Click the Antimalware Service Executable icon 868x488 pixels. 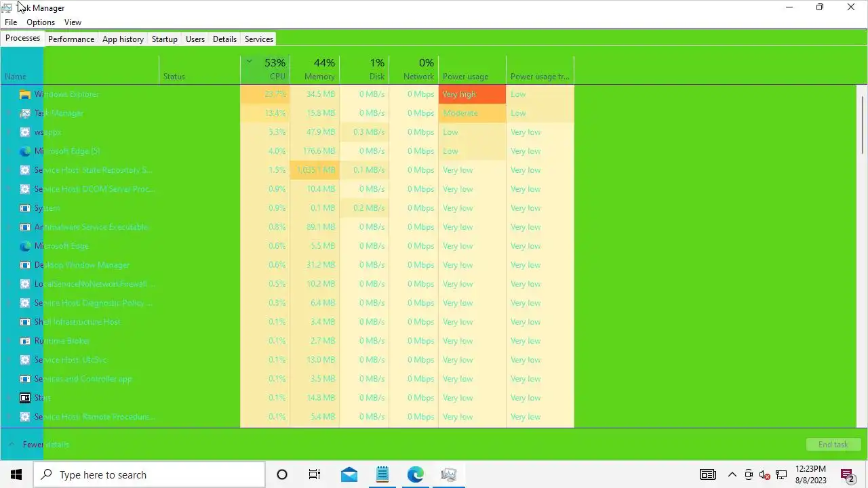click(25, 227)
